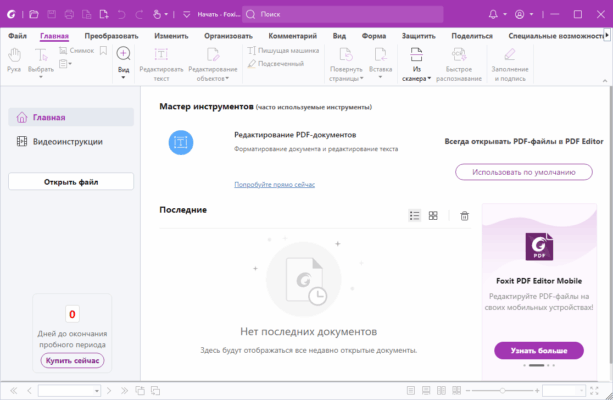The width and height of the screenshot is (613, 400).
Task: Click the Купить сейчас button
Action: point(72,361)
